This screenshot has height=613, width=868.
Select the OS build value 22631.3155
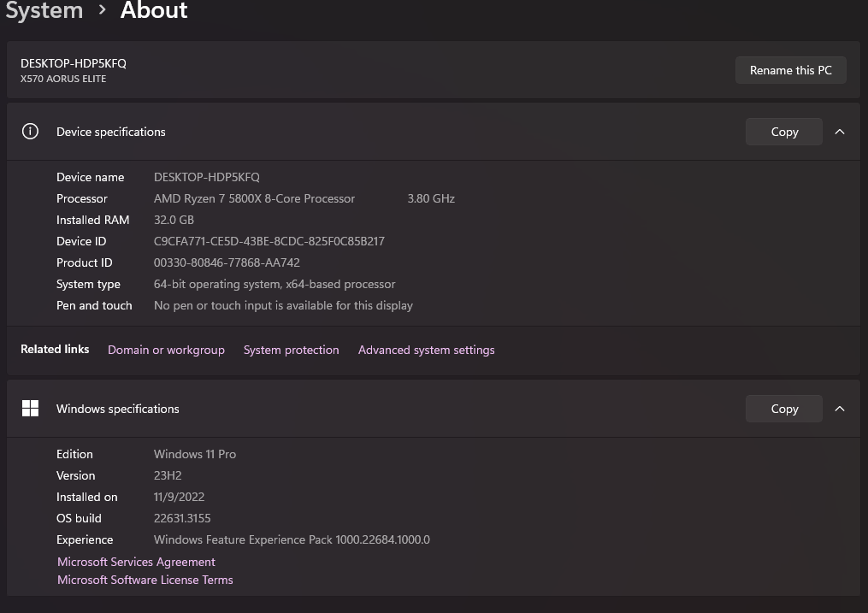182,518
